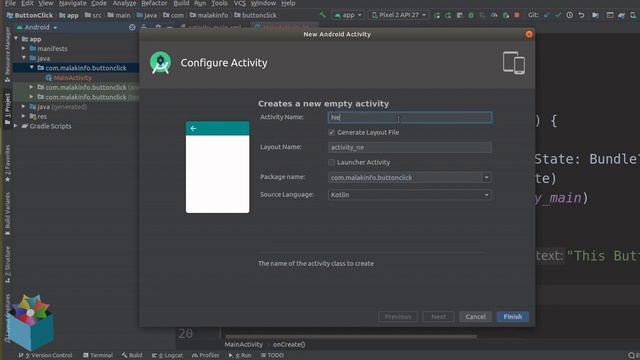Screen dimensions: 640x360
Task: Open the Refactor menu
Action: pyautogui.click(x=154, y=3)
